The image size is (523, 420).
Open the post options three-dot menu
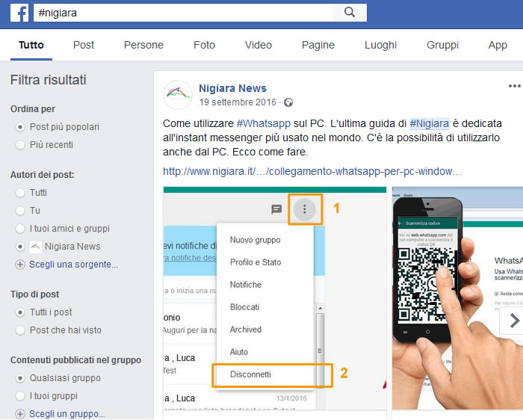[x=514, y=86]
